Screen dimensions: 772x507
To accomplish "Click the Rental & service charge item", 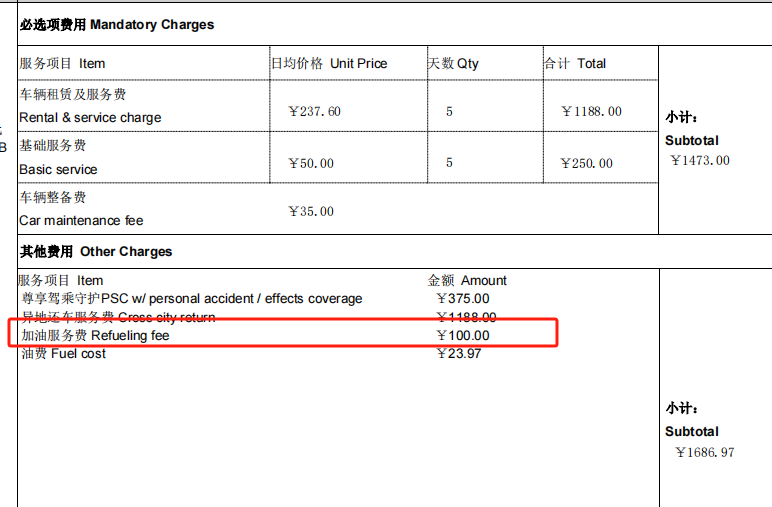I will pos(90,117).
